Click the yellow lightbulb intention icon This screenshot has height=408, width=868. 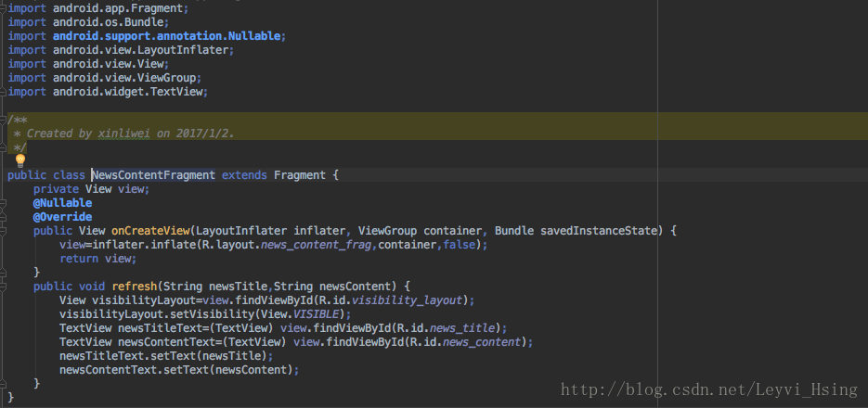pyautogui.click(x=20, y=160)
